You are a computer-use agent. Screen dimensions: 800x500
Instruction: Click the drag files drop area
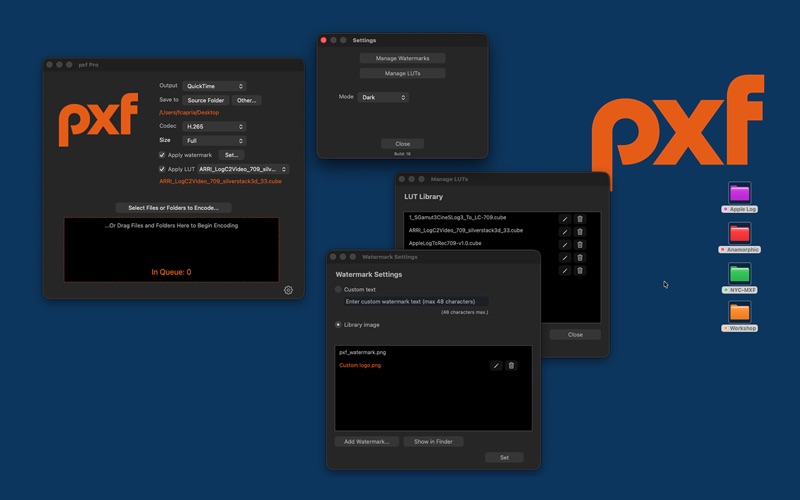(x=171, y=250)
